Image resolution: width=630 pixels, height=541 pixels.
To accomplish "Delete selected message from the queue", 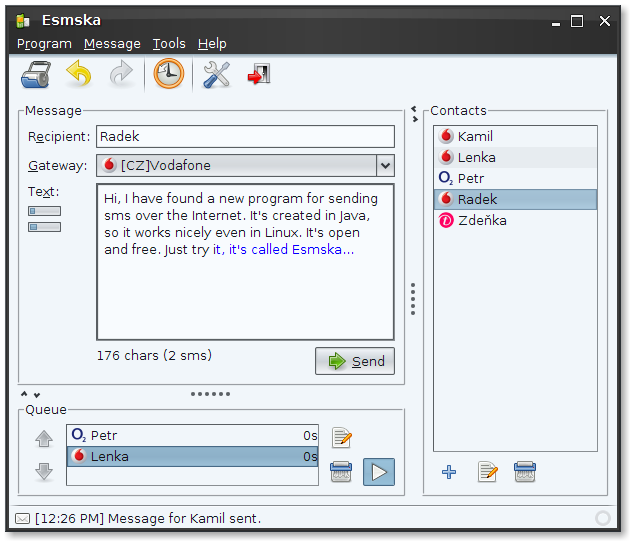I will coord(341,472).
